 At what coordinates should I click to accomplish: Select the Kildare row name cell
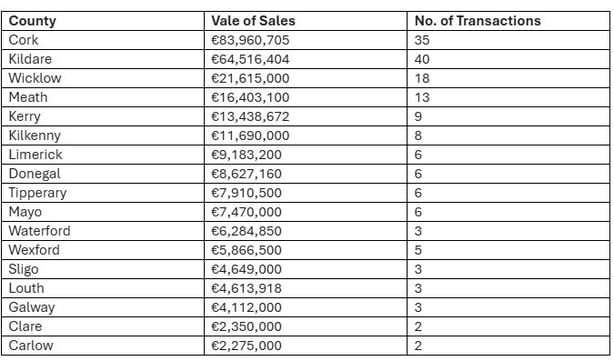(x=103, y=59)
